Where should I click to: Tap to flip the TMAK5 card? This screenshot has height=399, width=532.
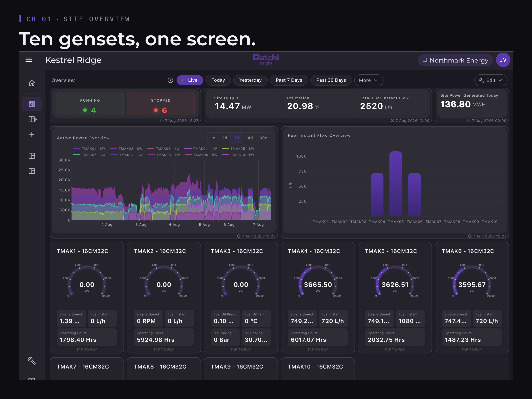[x=395, y=350]
